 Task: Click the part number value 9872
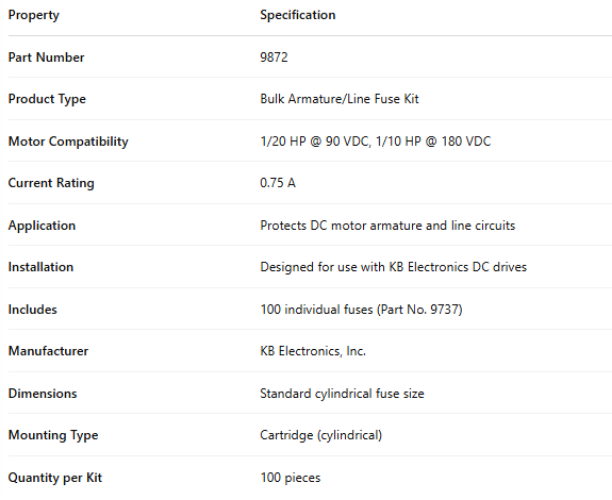coord(274,57)
